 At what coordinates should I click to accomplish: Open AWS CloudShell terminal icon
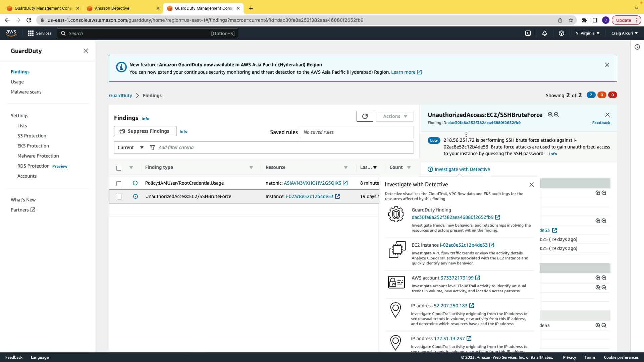coord(528,33)
